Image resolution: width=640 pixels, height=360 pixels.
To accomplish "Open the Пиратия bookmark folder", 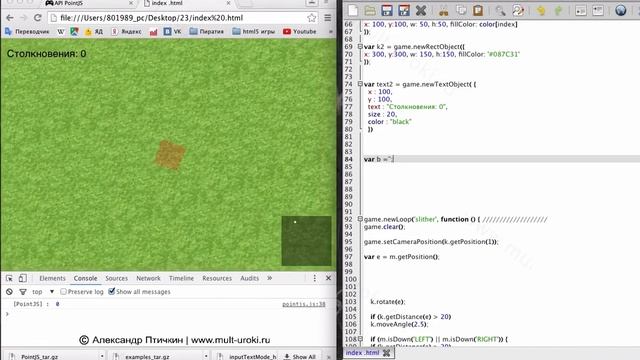I will click(207, 31).
